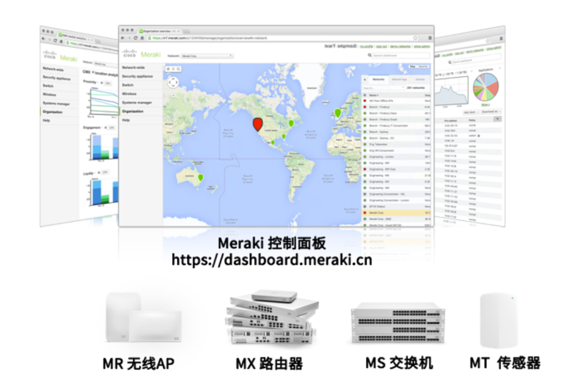Screen dimensions: 588x381
Task: Click the map pan navigation control
Action: click(173, 82)
